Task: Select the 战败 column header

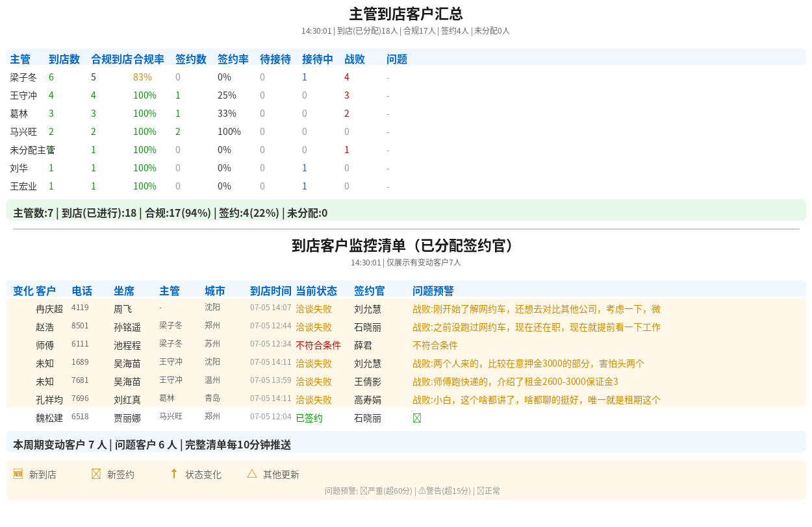Action: point(355,59)
